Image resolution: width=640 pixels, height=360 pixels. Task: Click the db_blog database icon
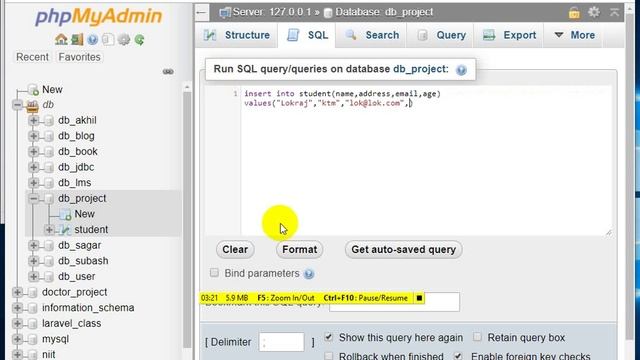tap(49, 136)
